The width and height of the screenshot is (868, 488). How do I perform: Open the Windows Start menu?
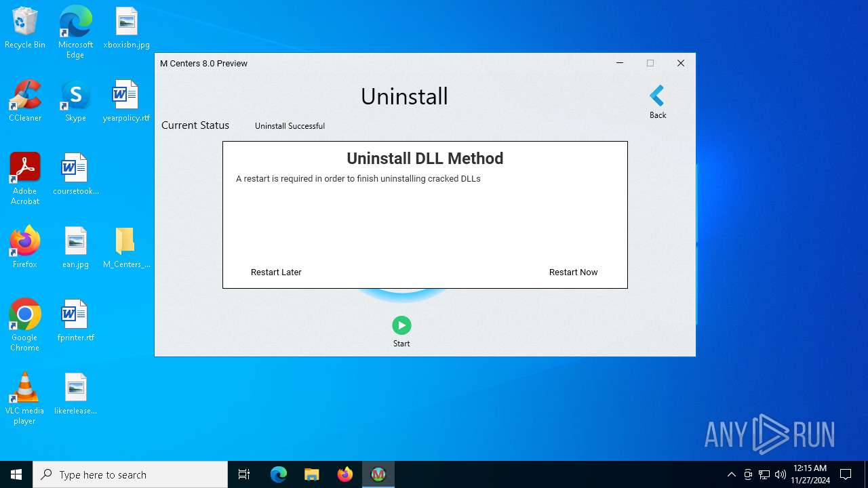pyautogui.click(x=16, y=474)
